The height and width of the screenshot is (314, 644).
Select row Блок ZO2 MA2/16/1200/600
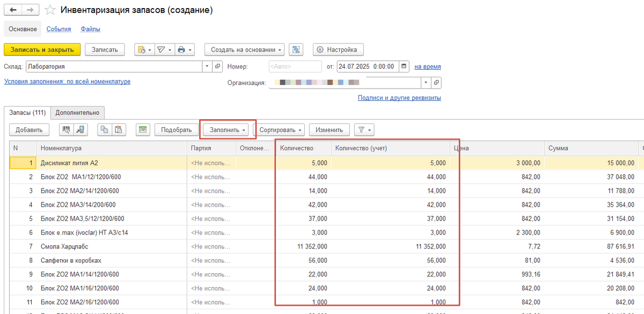pos(326,302)
